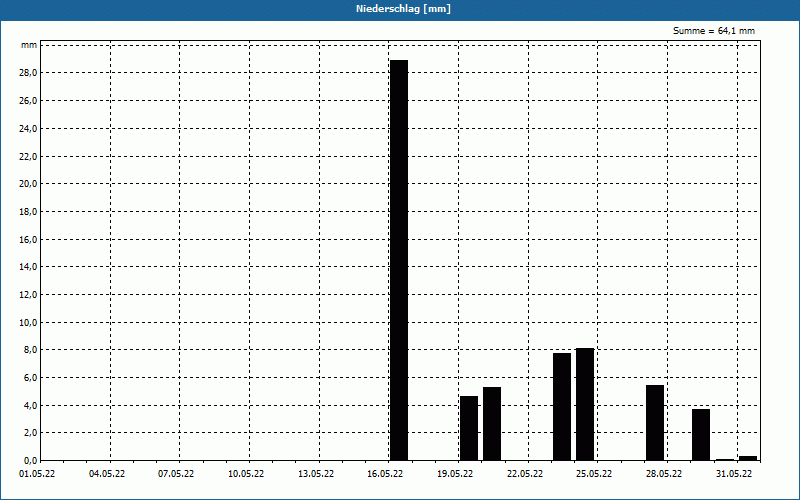Screen dimensions: 800x500
Task: Click the y-axis value 26,0
Action: pos(28,101)
